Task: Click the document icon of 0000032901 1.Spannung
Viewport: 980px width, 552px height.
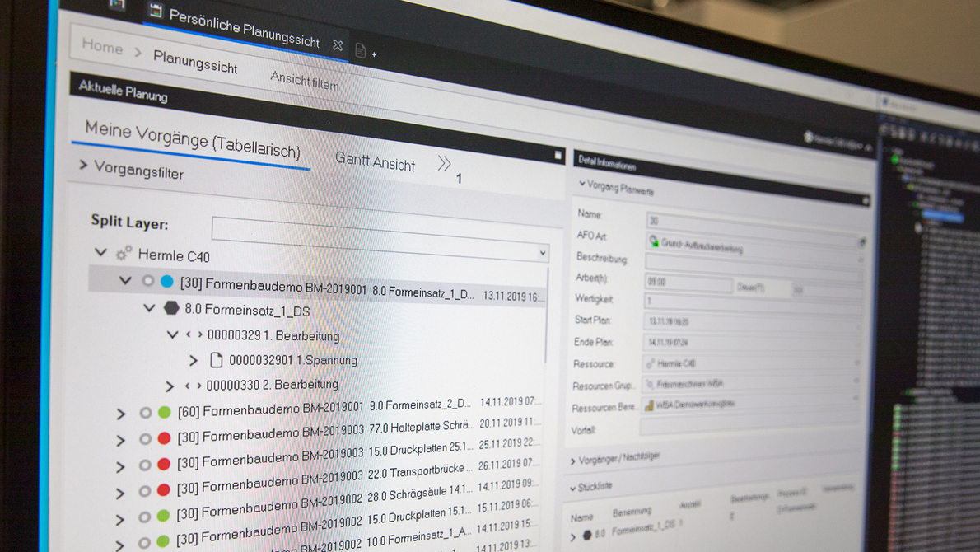Action: (217, 360)
